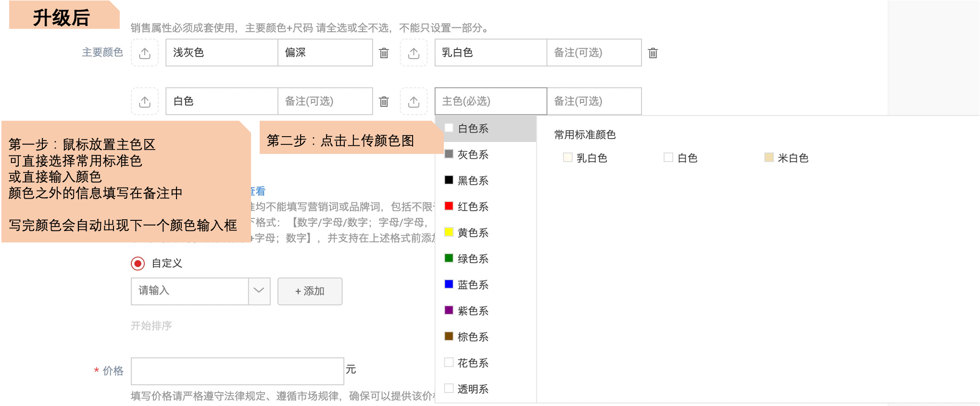
Task: Choose 绿色系 color family
Action: [486, 258]
